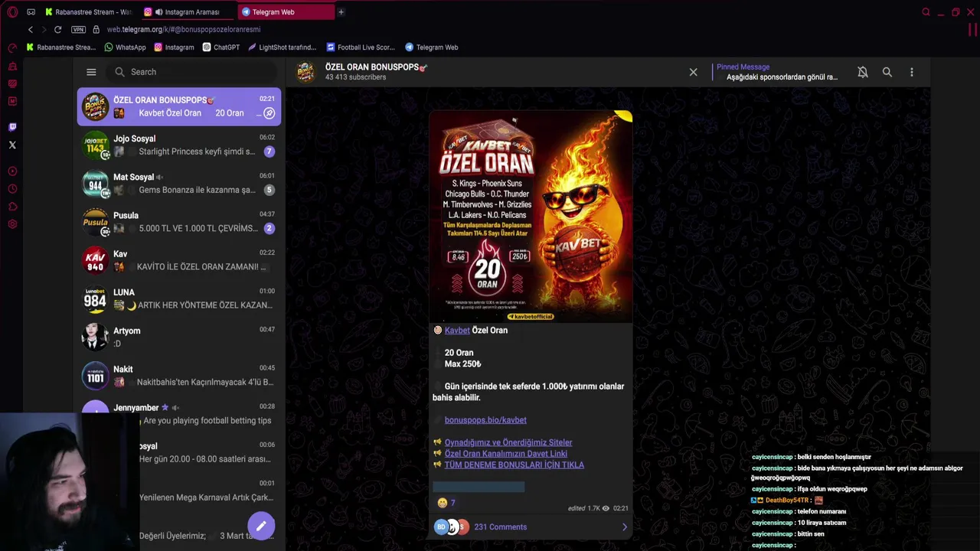This screenshot has width=980, height=551.
Task: Open TÜM DENEME BONUSLARI İÇİN TIKLA link
Action: click(x=514, y=465)
